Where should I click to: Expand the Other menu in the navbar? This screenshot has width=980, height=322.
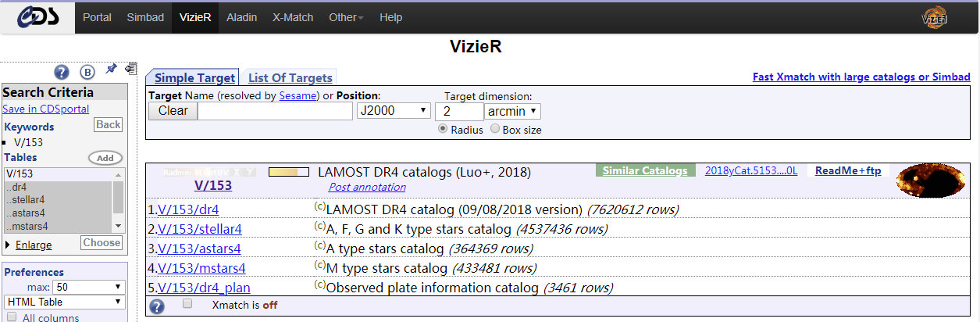point(346,17)
